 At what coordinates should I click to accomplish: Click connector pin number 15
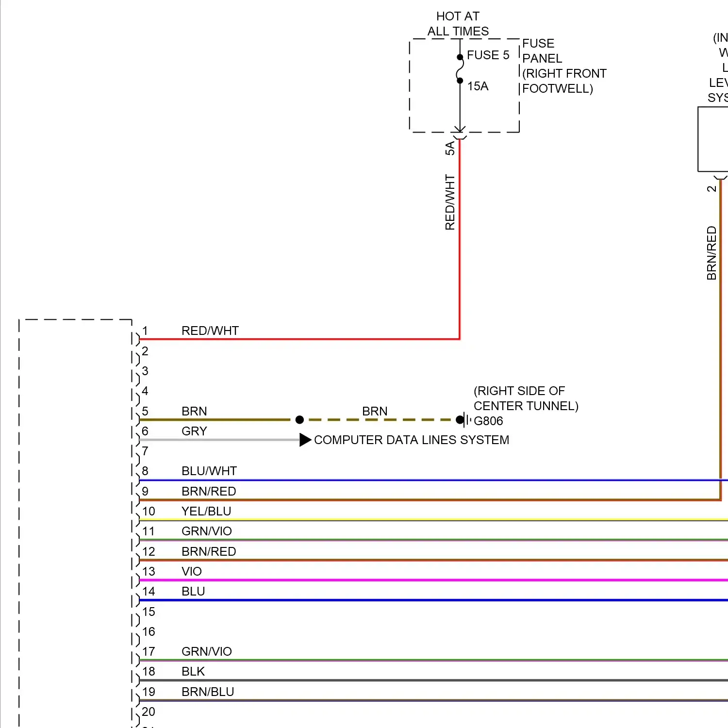[149, 612]
